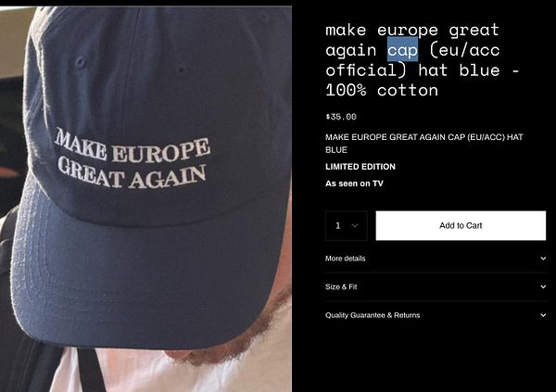
Task: Open the quantity dropdown showing 1
Action: (347, 225)
